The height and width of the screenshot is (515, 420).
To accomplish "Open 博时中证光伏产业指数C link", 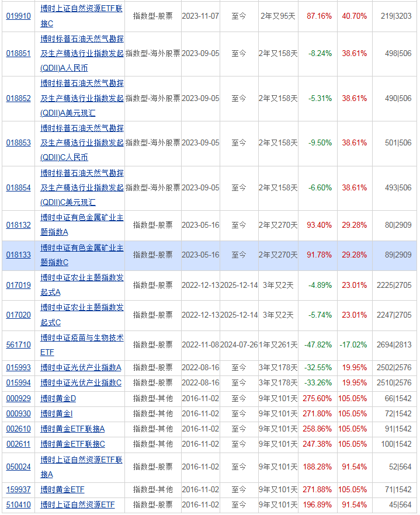I will click(x=81, y=383).
